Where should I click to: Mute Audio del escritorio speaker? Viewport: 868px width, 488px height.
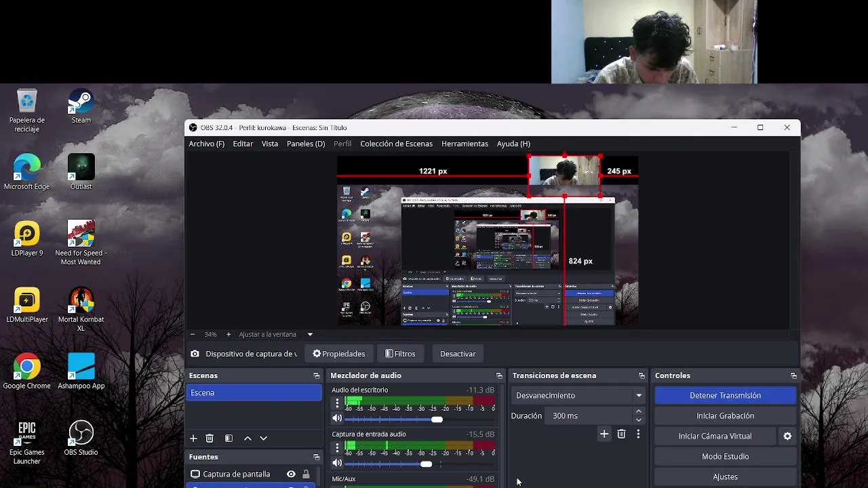[x=337, y=419]
